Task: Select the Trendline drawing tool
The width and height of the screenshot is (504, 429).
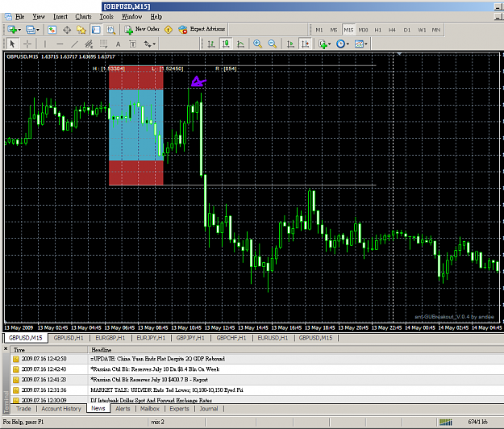Action: pos(74,44)
